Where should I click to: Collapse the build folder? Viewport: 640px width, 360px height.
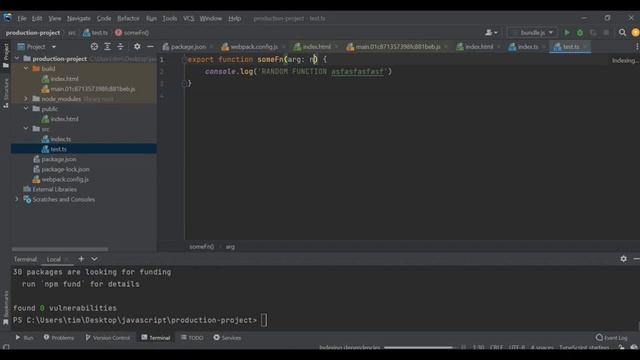point(26,69)
